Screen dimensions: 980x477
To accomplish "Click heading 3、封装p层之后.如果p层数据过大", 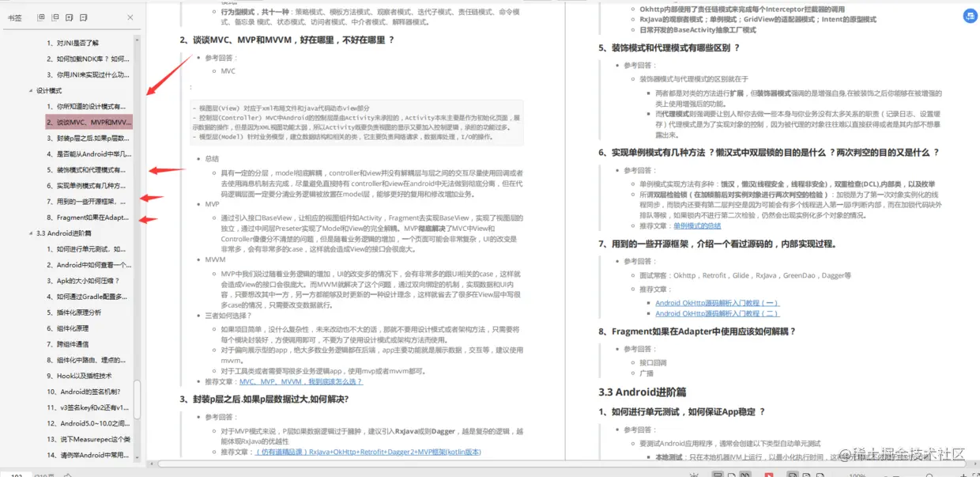I will [x=264, y=399].
